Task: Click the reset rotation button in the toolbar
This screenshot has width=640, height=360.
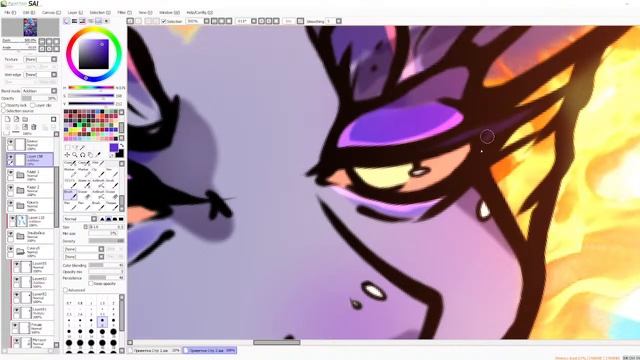Action: click(276, 21)
